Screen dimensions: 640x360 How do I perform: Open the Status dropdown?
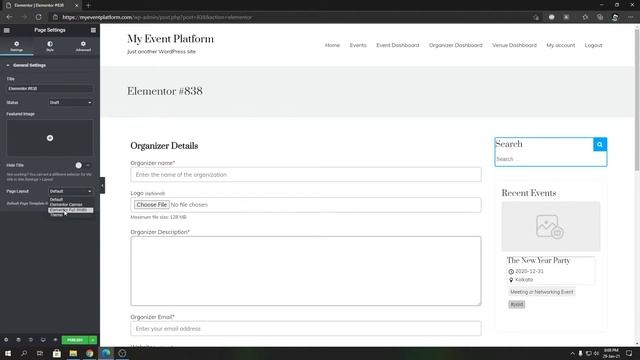click(x=70, y=102)
